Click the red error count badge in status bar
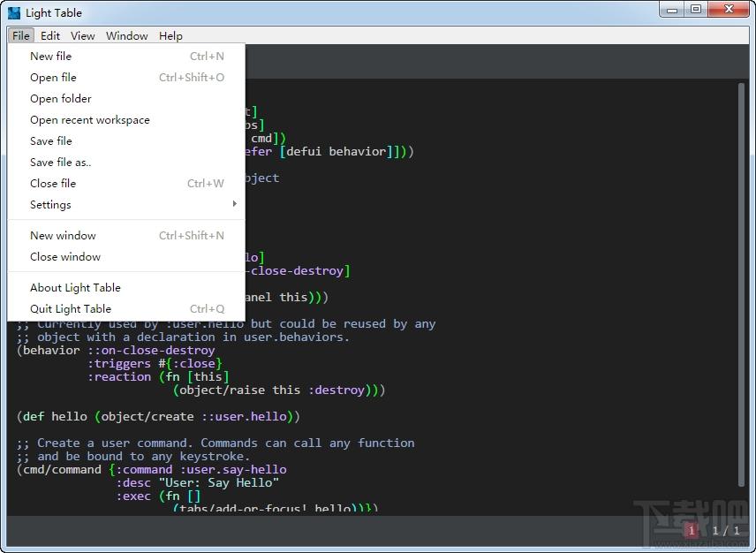756x553 pixels. [691, 530]
